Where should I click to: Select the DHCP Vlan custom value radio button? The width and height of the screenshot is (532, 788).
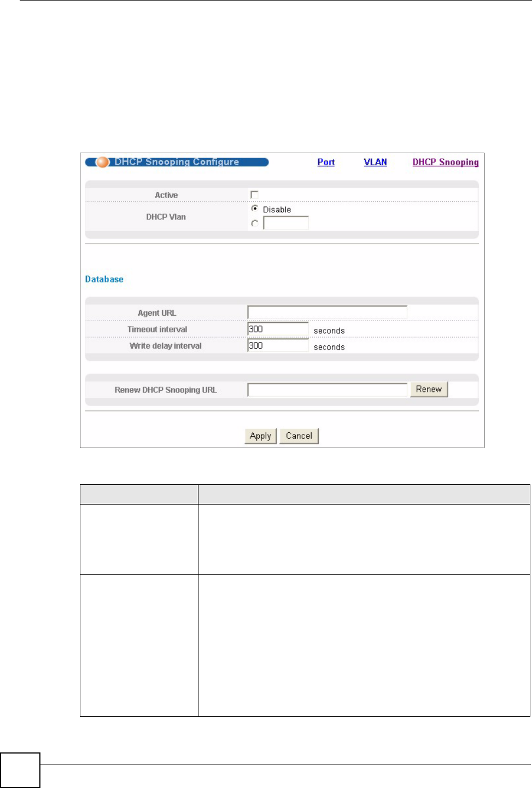[255, 223]
